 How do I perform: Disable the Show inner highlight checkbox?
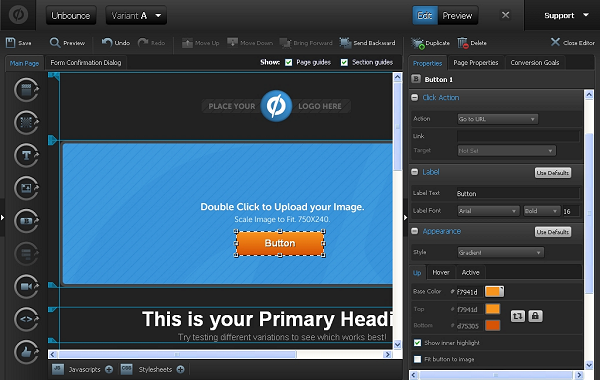417,342
